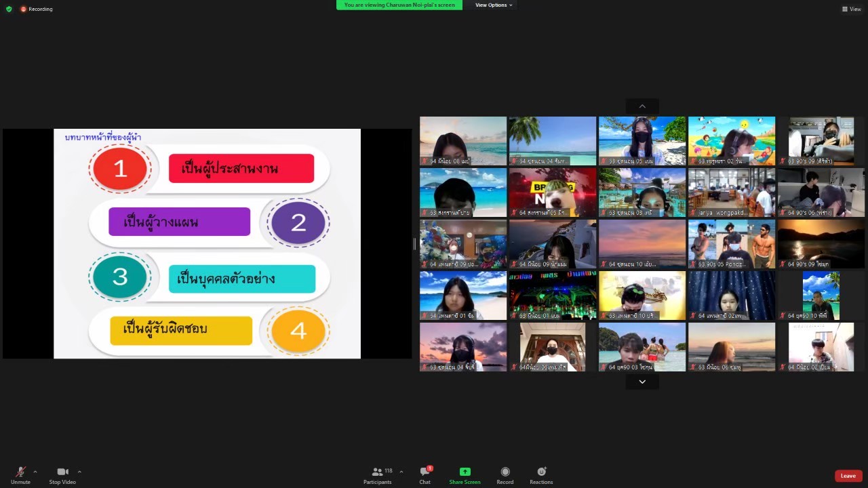868x488 pixels.
Task: Click the green encryption shield icon
Action: point(9,9)
